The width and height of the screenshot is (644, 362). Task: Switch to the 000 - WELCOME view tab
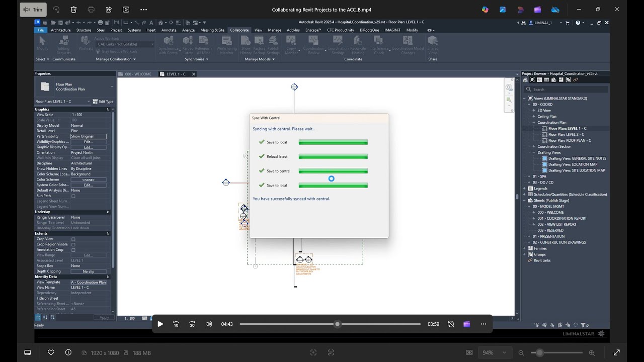point(137,74)
